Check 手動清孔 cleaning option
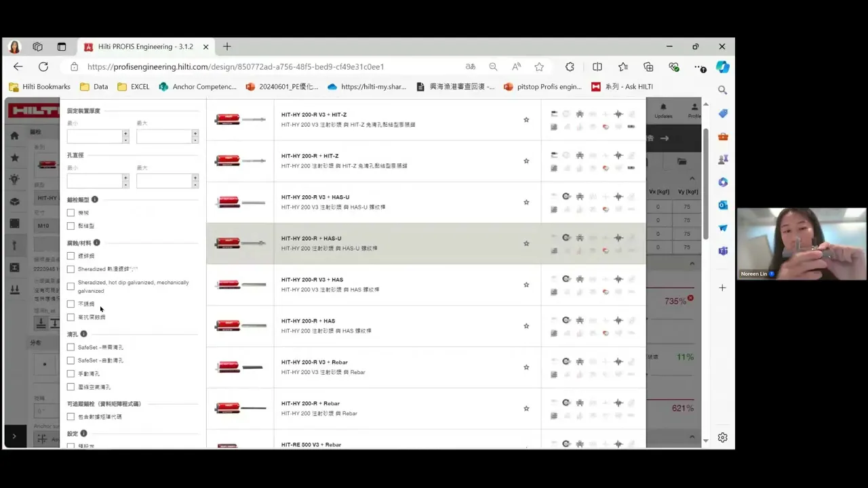Viewport: 868px width, 488px height. [x=71, y=373]
